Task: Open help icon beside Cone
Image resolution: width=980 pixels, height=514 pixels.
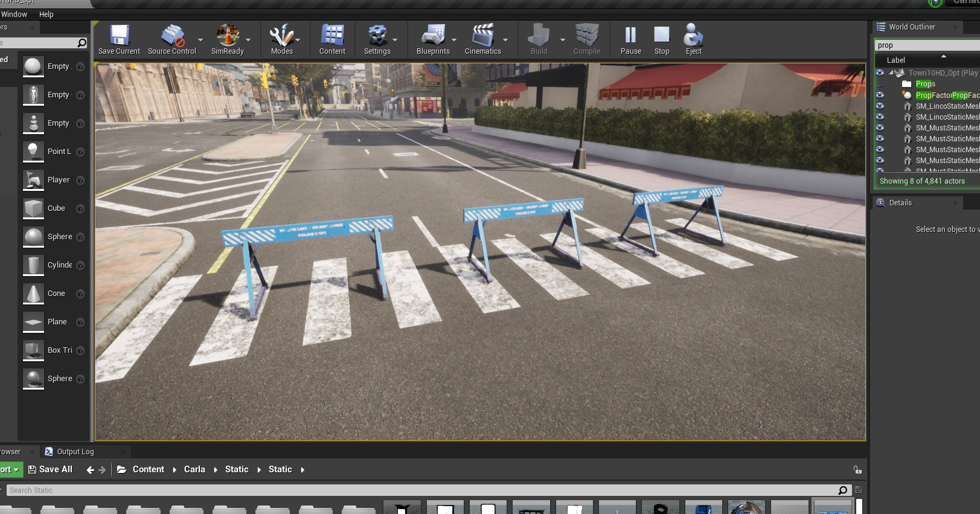Action: [x=80, y=294]
